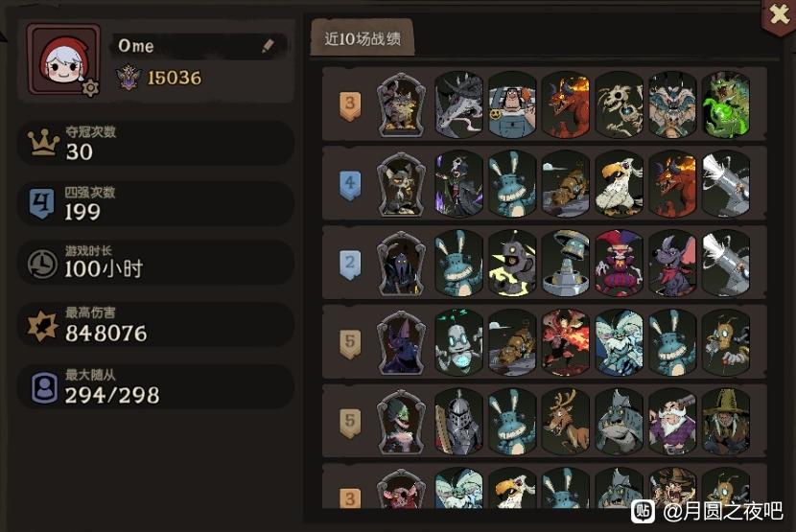Viewport: 796px width, 532px height.
Task: Click the red-hooded player avatar
Action: 64,59
